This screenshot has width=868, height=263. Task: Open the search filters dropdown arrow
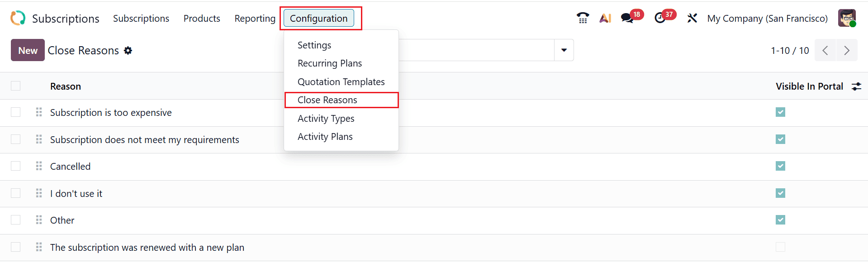pos(563,50)
